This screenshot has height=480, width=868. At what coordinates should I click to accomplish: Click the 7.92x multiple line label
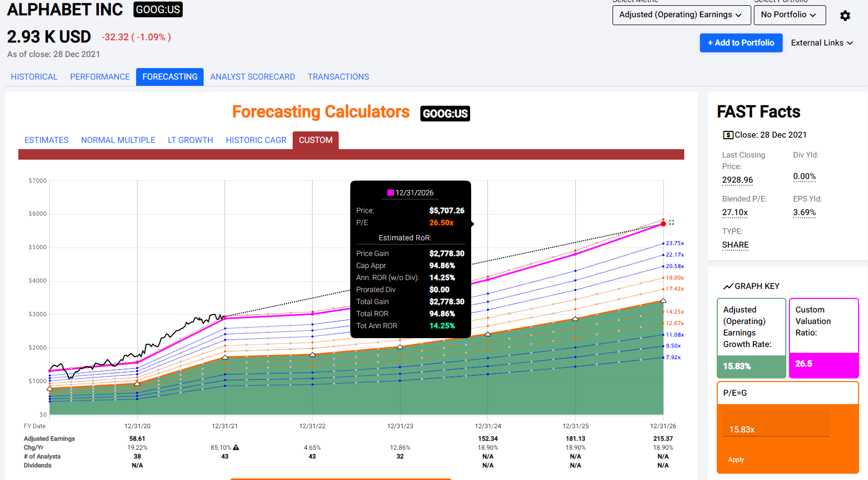tap(673, 358)
